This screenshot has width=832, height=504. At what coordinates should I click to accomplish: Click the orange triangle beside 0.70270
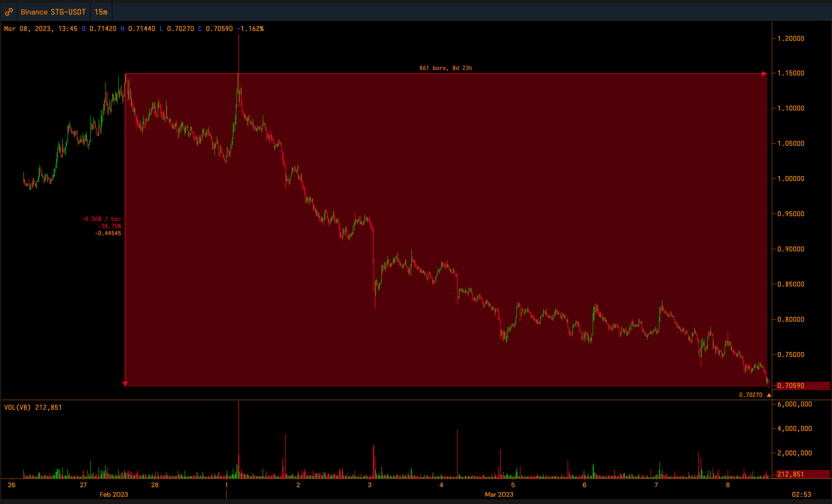point(769,395)
